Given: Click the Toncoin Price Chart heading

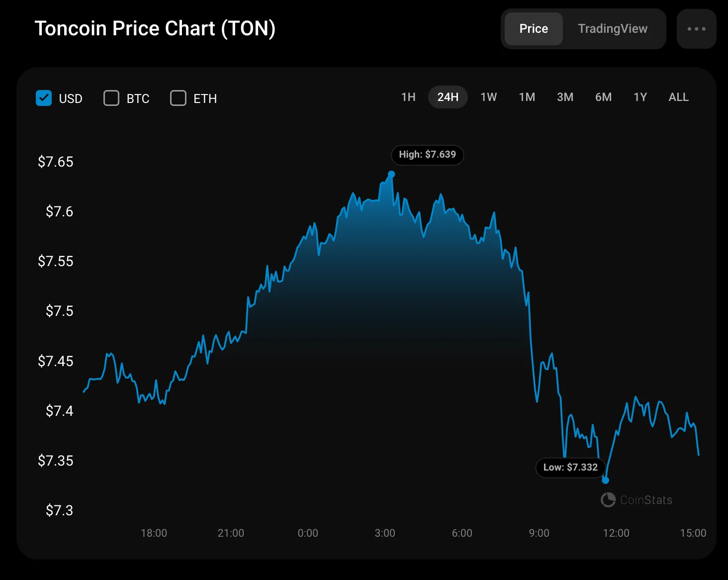Looking at the screenshot, I should pos(155,28).
